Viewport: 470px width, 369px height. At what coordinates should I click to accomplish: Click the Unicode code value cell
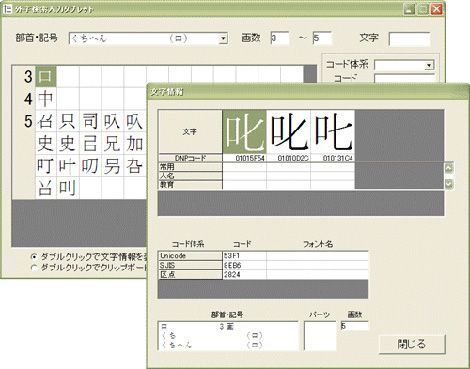click(244, 256)
